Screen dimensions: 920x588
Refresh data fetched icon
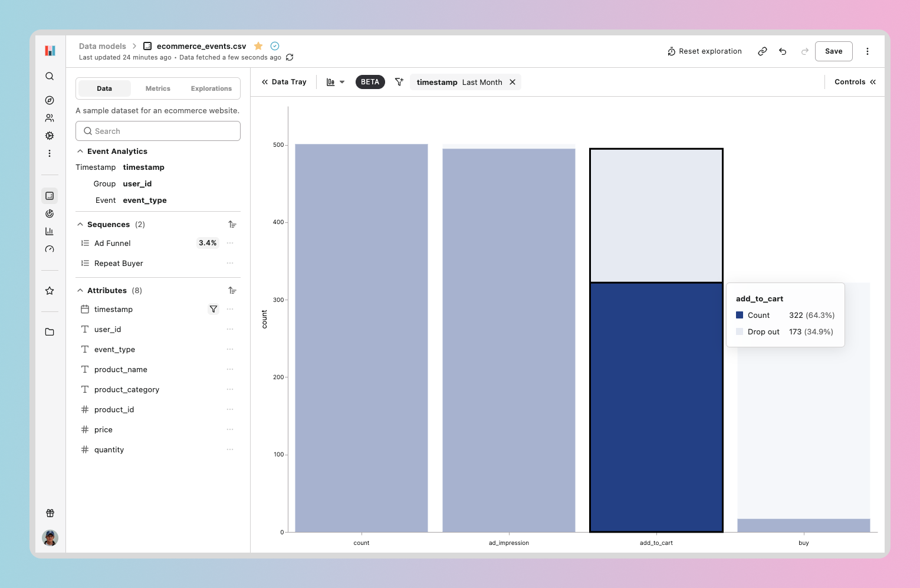[290, 57]
